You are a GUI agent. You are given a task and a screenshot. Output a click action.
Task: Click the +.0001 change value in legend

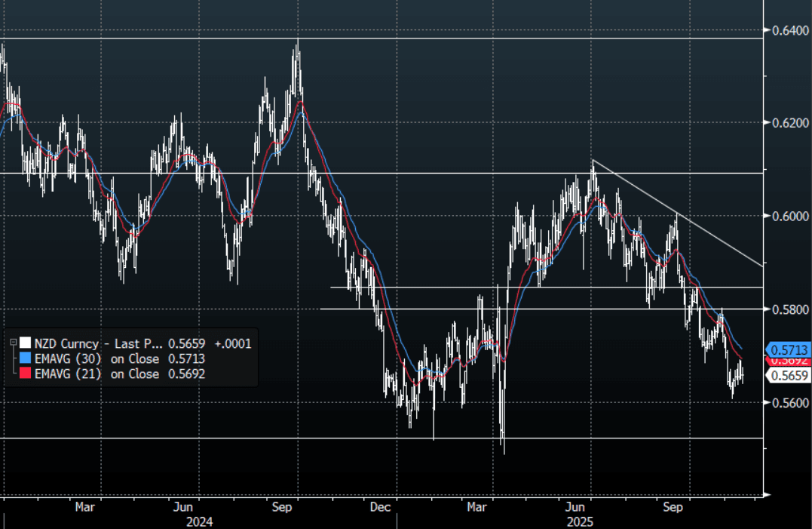[233, 343]
